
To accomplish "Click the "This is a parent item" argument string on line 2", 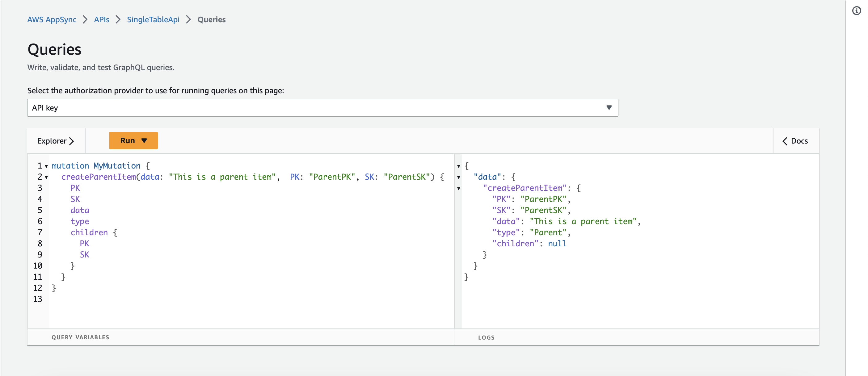I will point(222,177).
